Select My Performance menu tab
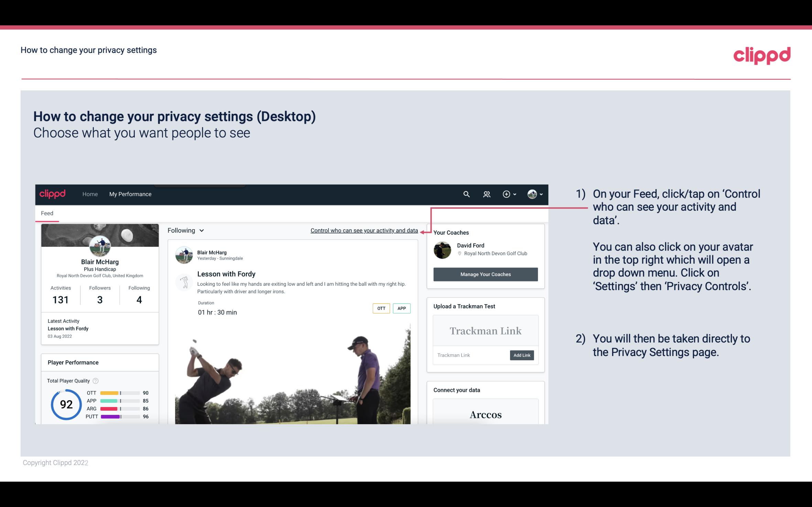This screenshot has width=812, height=507. [x=130, y=194]
